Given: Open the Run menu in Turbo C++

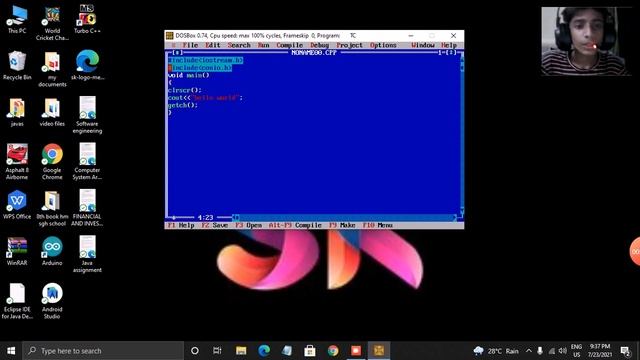Looking at the screenshot, I should pos(263,45).
